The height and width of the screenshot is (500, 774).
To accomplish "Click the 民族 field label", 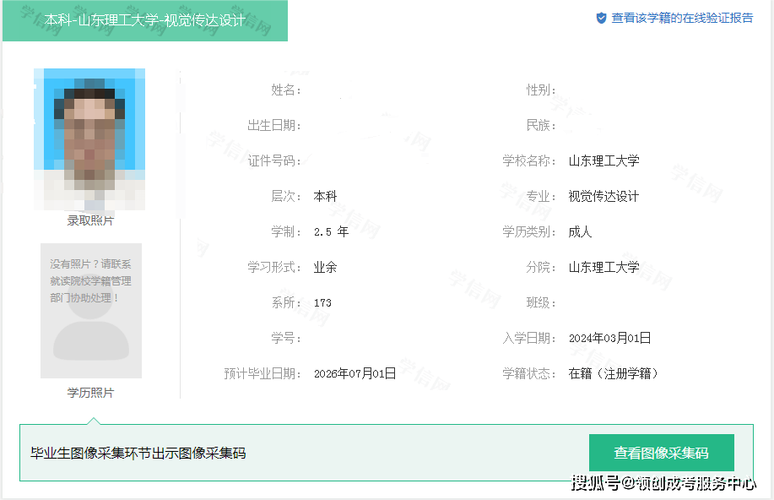I will [x=541, y=125].
